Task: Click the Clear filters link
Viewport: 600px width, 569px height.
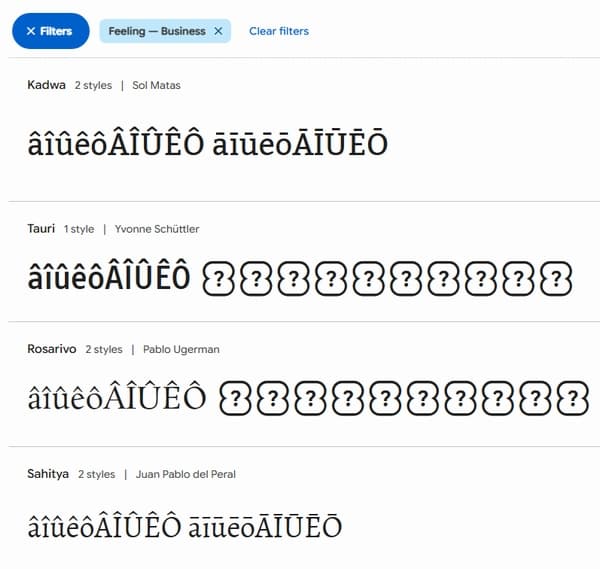Action: point(279,31)
